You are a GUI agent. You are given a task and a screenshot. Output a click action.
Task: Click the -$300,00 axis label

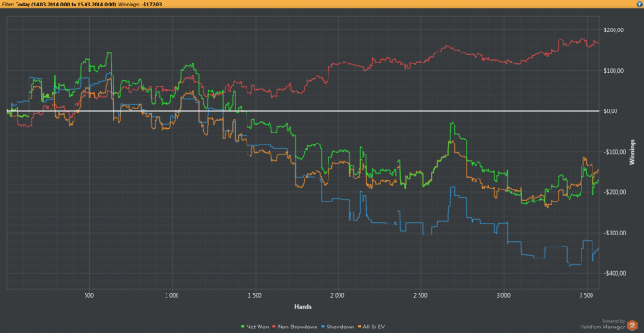[x=615, y=234]
